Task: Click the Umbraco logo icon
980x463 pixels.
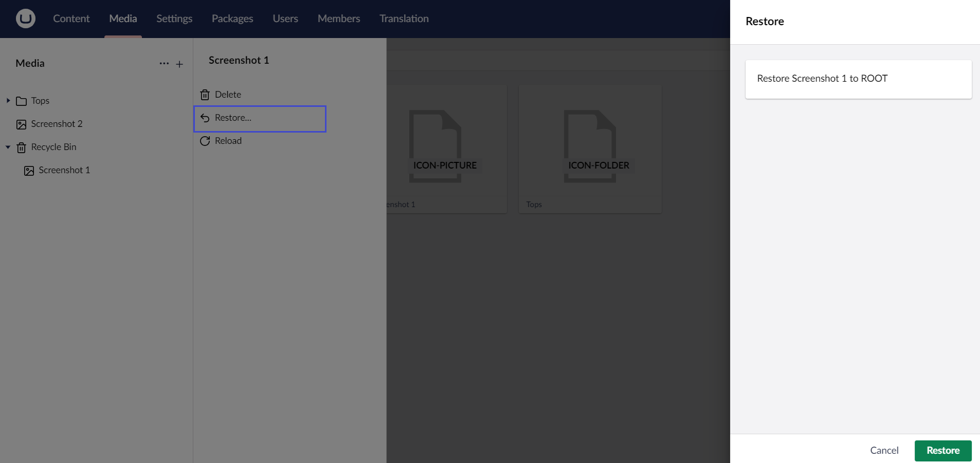Action: 25,18
